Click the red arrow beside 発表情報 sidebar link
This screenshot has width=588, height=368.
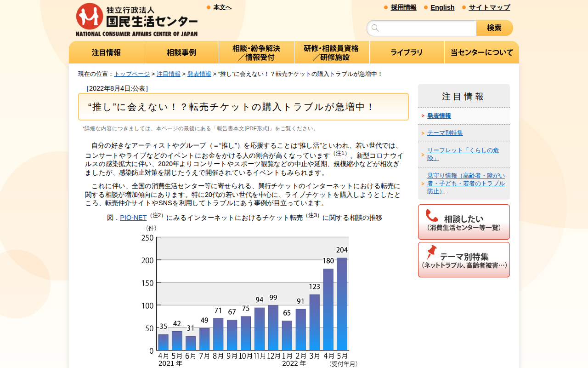424,115
